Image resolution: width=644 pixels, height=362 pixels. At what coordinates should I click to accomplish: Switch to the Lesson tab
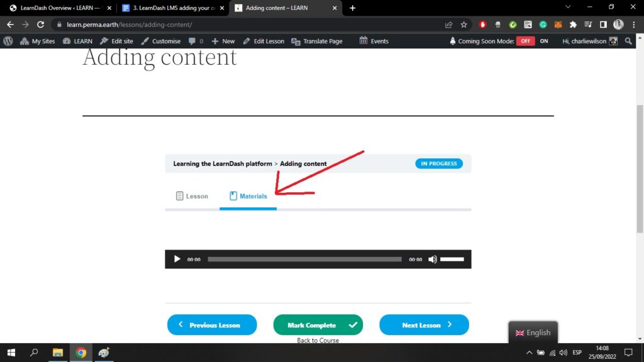click(192, 196)
